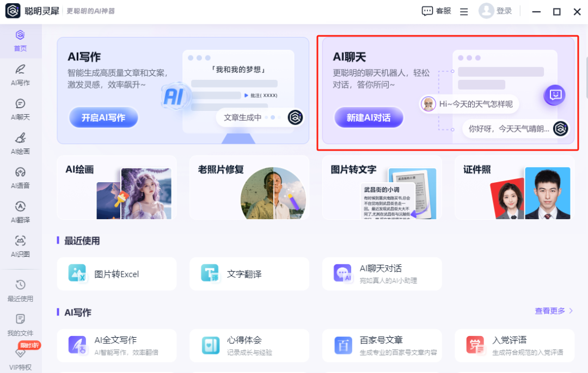Open 最近使用 in the sidebar

(20, 290)
